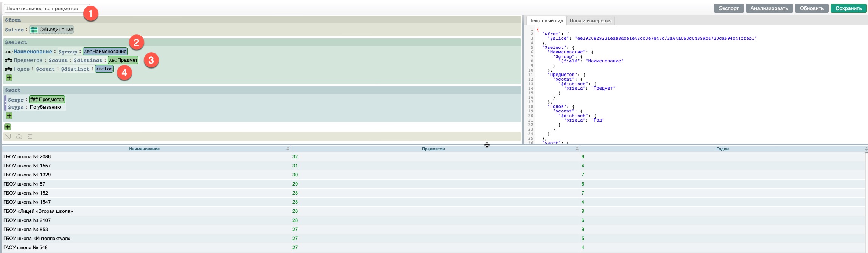The image size is (868, 253).
Task: Switch to the Поля и измерения tab
Action: (590, 21)
